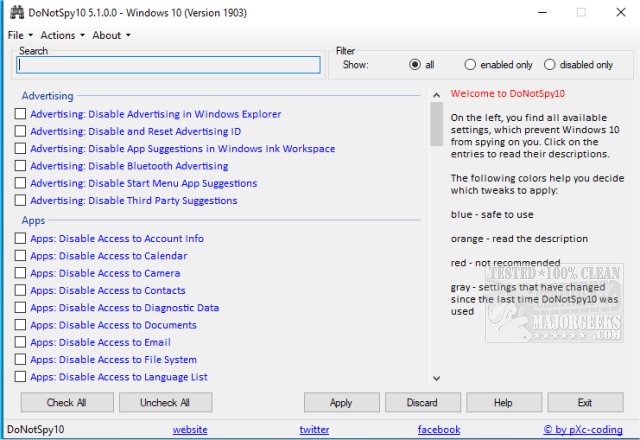Click the 'Advertising' group header text

[x=47, y=96]
